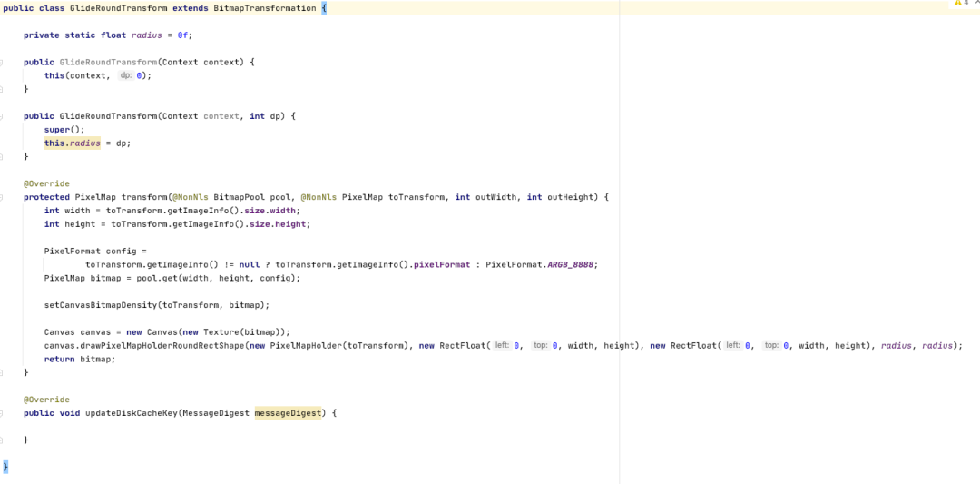
Task: Click the BitmapTransformation superclass name
Action: tap(266, 8)
